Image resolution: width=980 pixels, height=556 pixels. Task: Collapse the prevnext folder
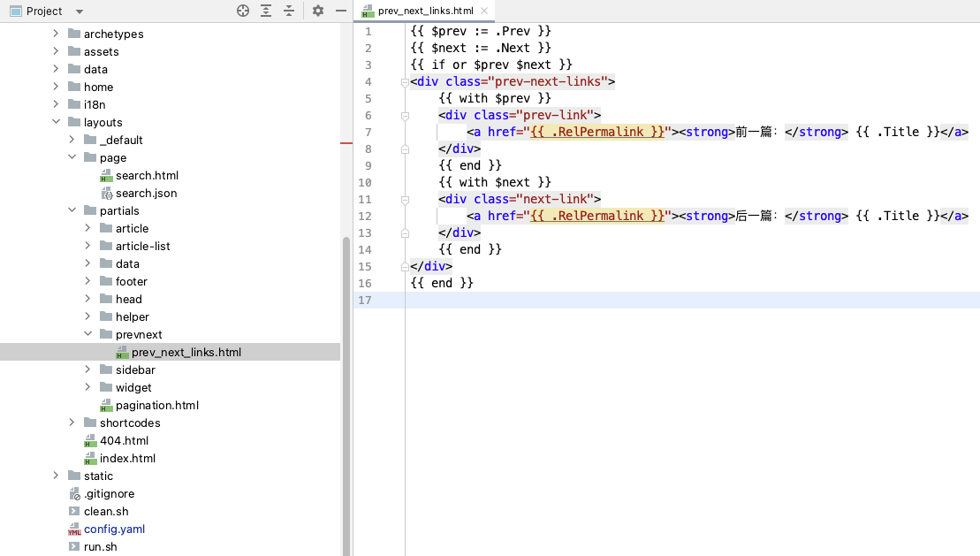click(87, 334)
